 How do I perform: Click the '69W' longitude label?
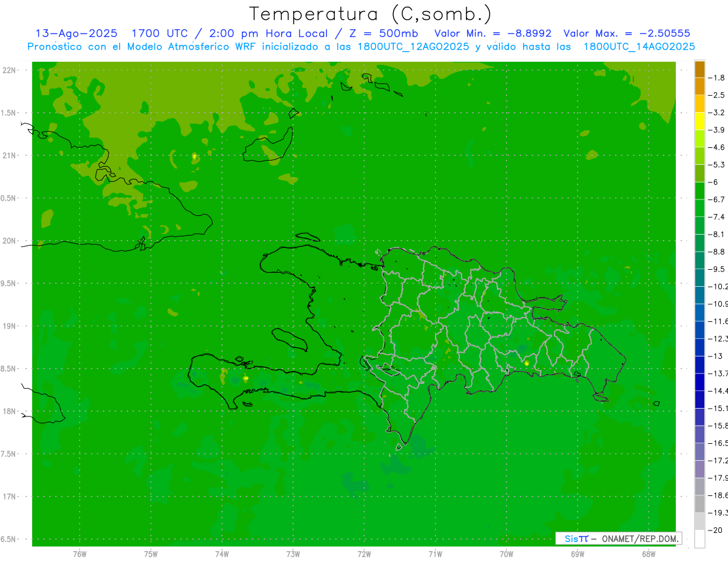(577, 554)
